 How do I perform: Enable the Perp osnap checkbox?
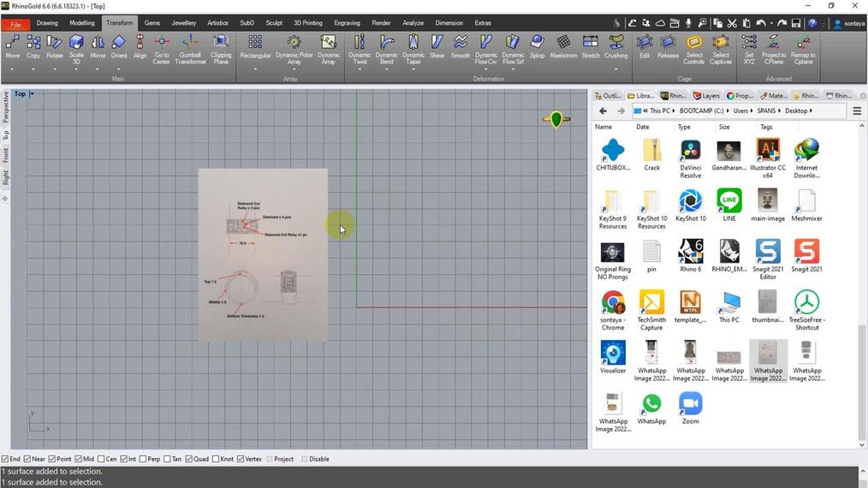click(x=143, y=459)
